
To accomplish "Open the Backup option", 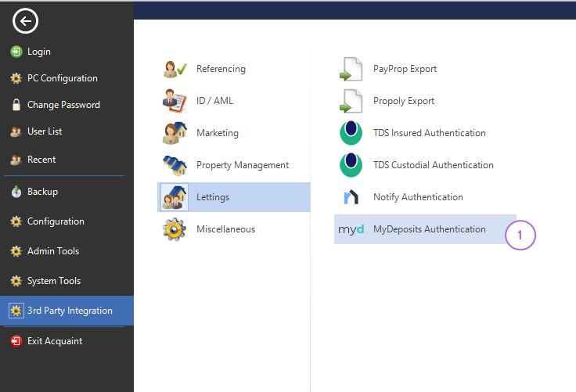I will 42,192.
